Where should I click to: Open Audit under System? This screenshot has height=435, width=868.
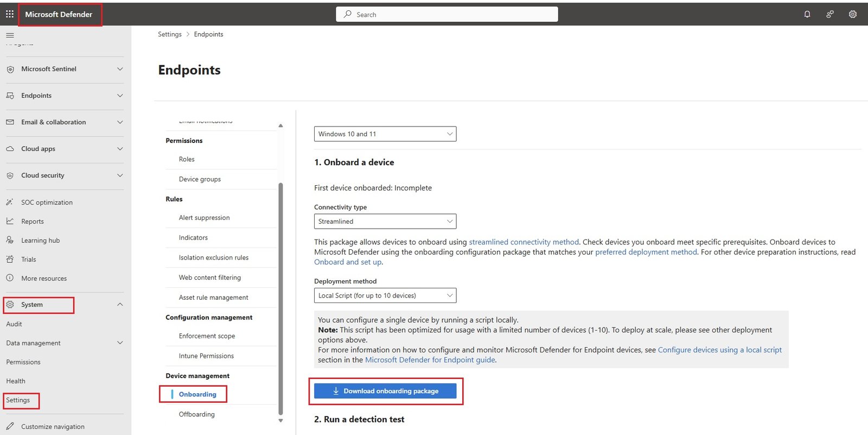tap(14, 324)
